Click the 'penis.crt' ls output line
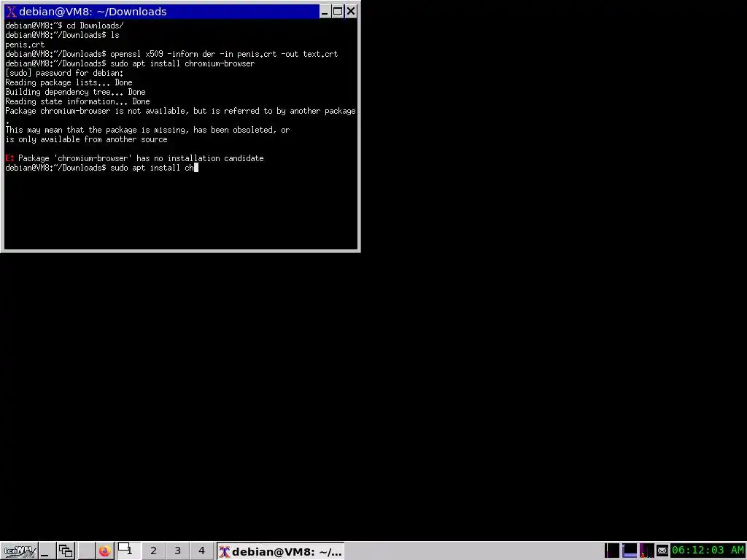Viewport: 747px width, 560px height. [25, 44]
